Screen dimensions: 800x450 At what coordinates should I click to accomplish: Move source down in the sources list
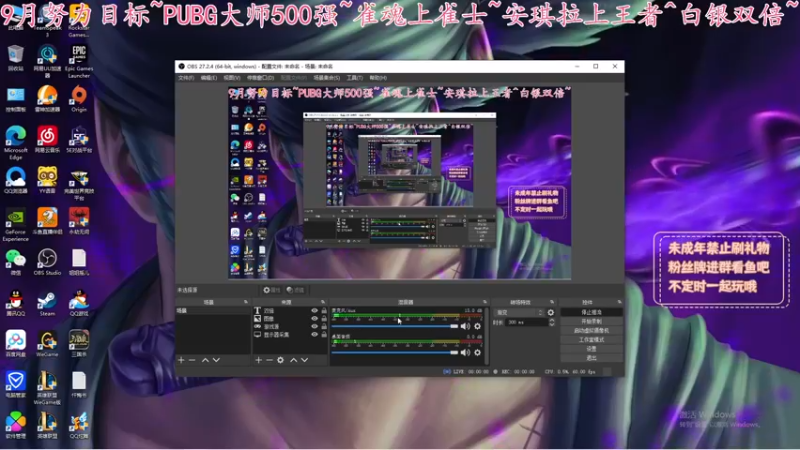pyautogui.click(x=305, y=360)
